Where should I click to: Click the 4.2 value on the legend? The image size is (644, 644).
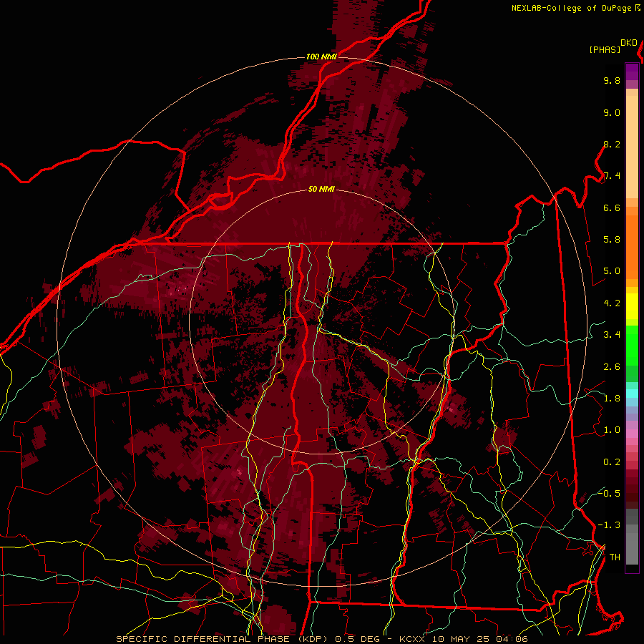pos(612,303)
